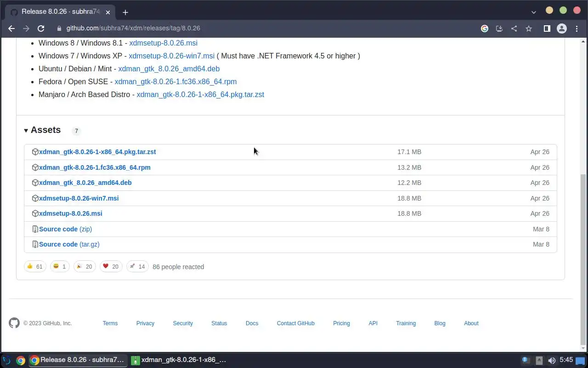Open the API footer link
The image size is (588, 368).
click(373, 323)
